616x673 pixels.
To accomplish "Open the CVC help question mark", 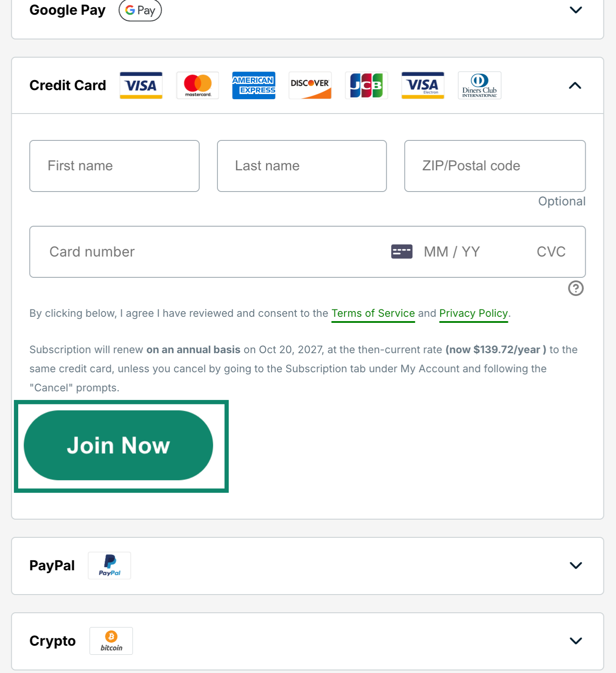I will [x=576, y=288].
